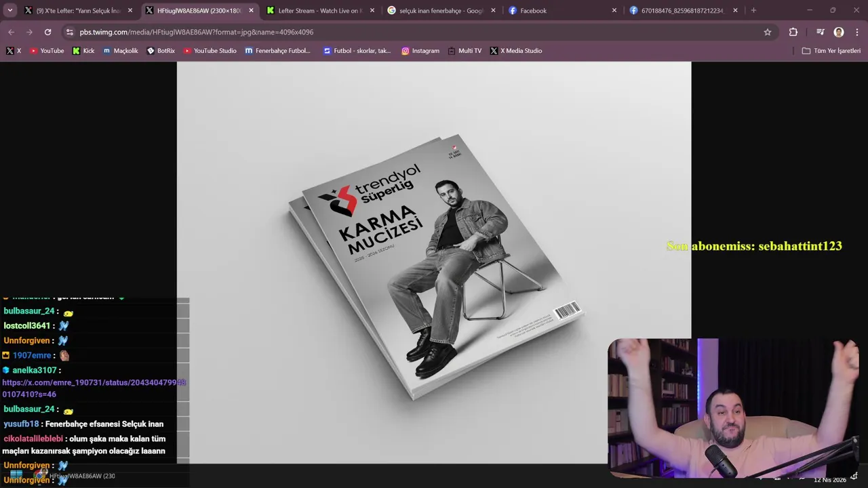
Task: Open the Chrome profile avatar
Action: tap(839, 32)
